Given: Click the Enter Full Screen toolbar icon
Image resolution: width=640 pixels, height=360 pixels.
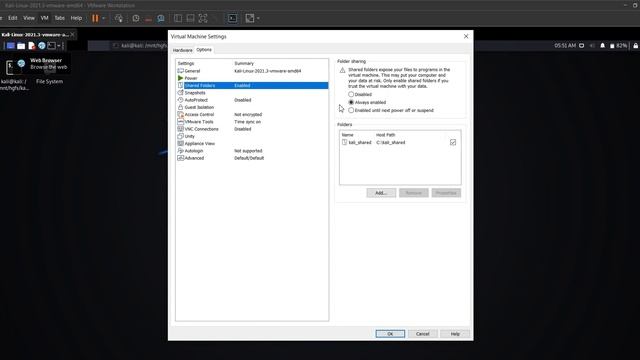Looking at the screenshot, I should click(203, 18).
